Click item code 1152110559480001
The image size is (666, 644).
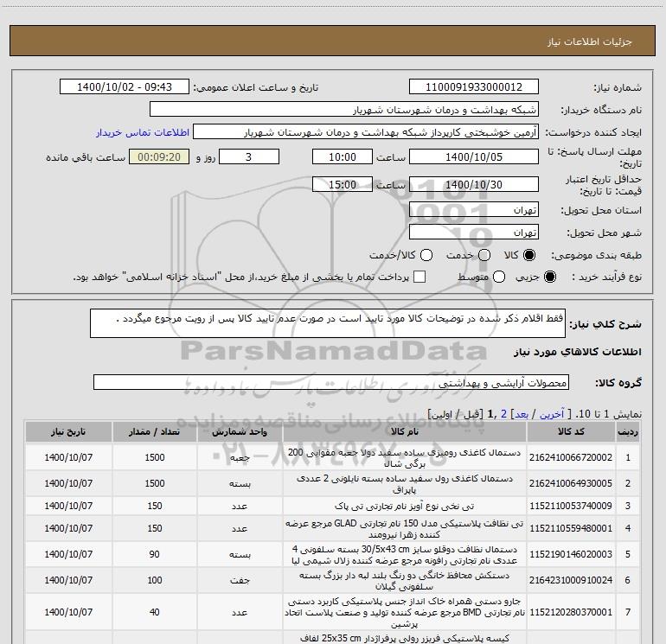click(x=571, y=528)
